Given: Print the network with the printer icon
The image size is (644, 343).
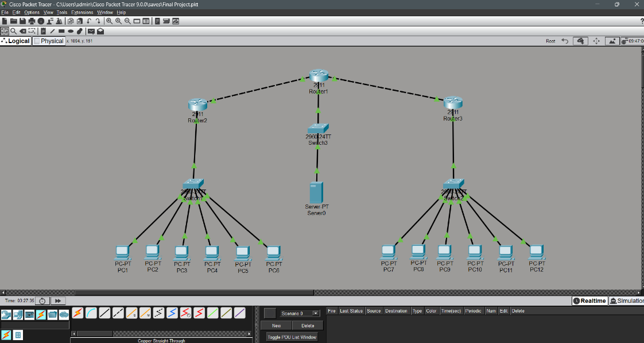Looking at the screenshot, I should pos(32,21).
